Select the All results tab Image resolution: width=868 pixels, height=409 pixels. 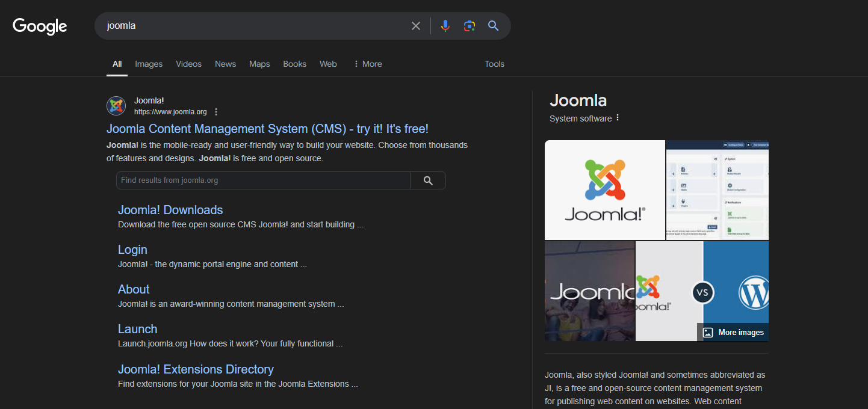pos(117,64)
